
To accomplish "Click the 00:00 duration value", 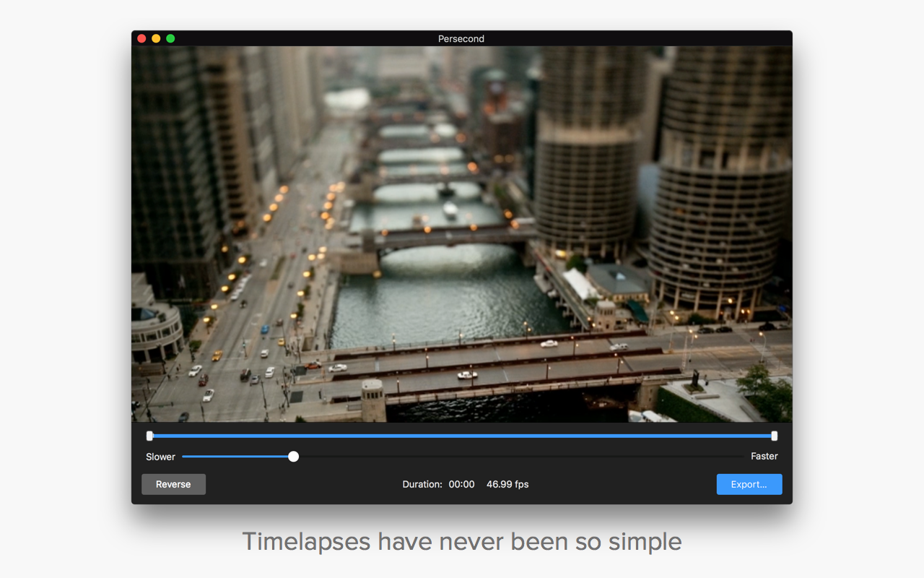I will [x=461, y=484].
